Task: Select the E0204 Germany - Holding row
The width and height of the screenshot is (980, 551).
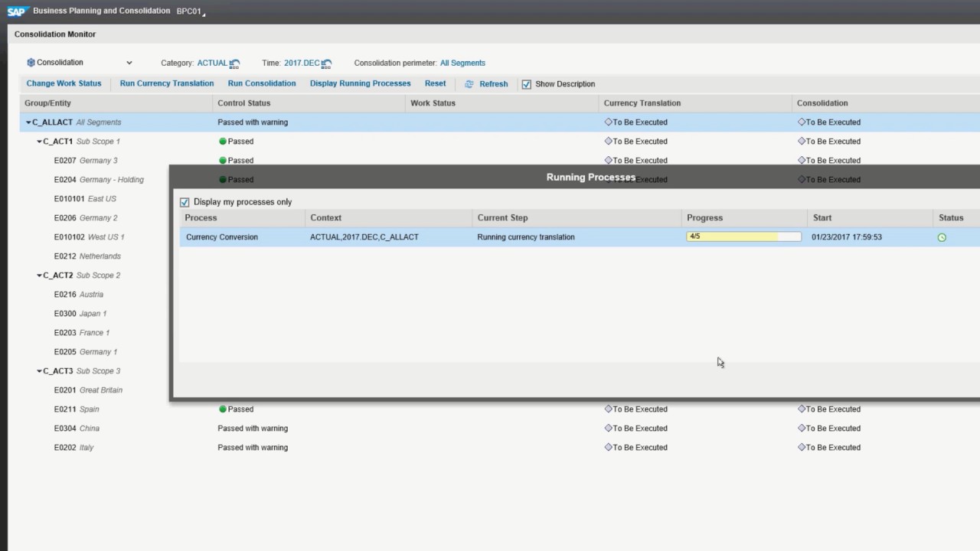Action: pyautogui.click(x=99, y=180)
